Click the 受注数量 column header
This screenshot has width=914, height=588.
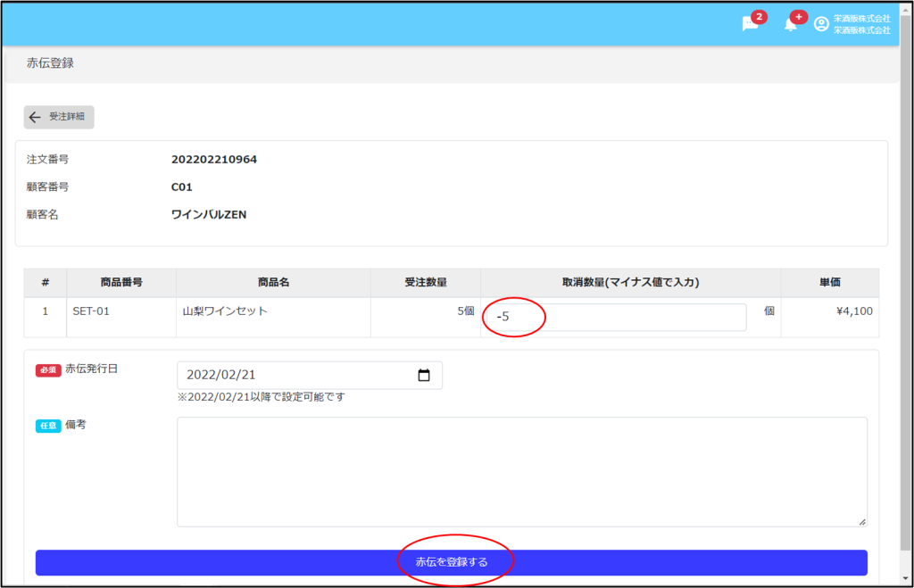426,283
